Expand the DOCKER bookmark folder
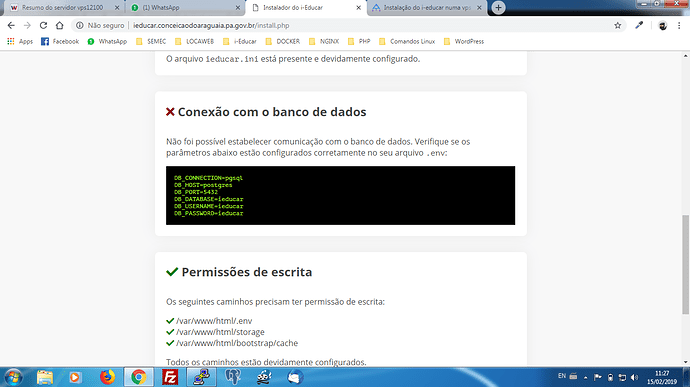Image resolution: width=690 pixels, height=387 pixels. click(x=283, y=41)
